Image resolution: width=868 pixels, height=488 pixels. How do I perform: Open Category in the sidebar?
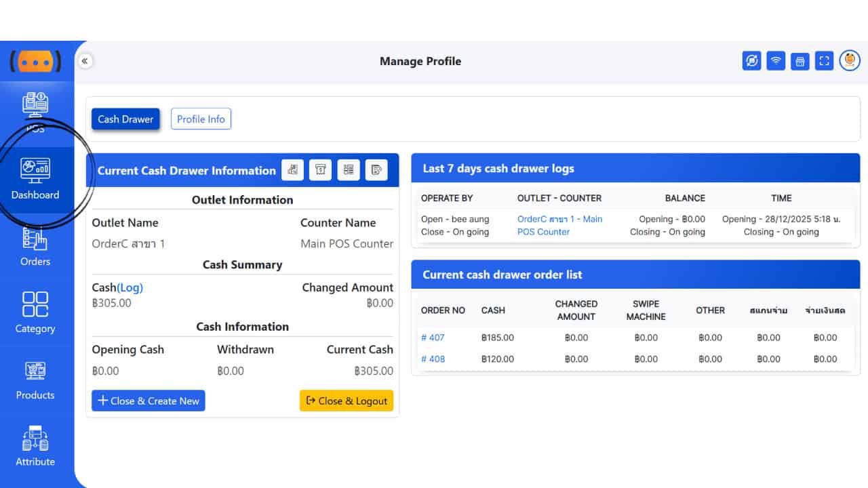click(x=35, y=313)
